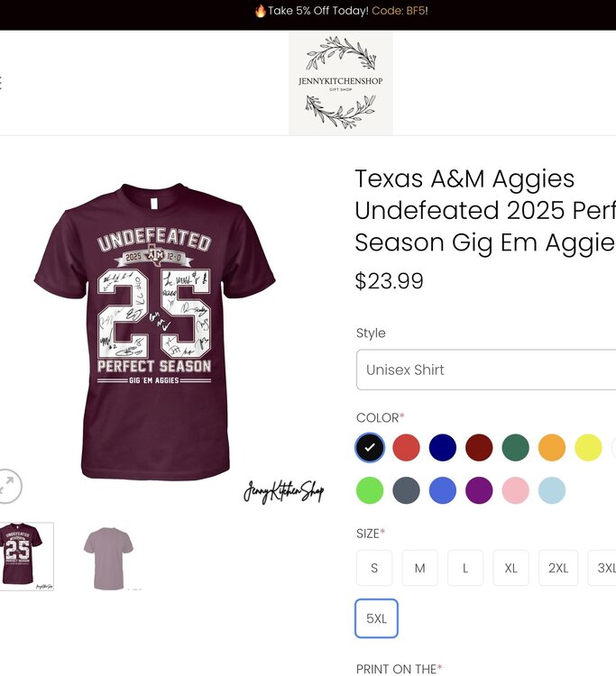Select the black color swatch
The image size is (616, 676).
tap(370, 448)
